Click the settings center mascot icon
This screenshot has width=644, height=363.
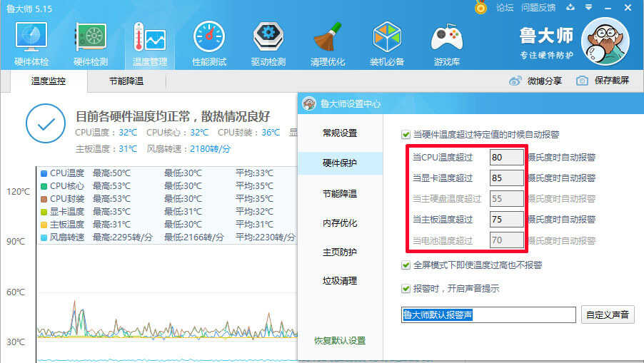pyautogui.click(x=309, y=104)
